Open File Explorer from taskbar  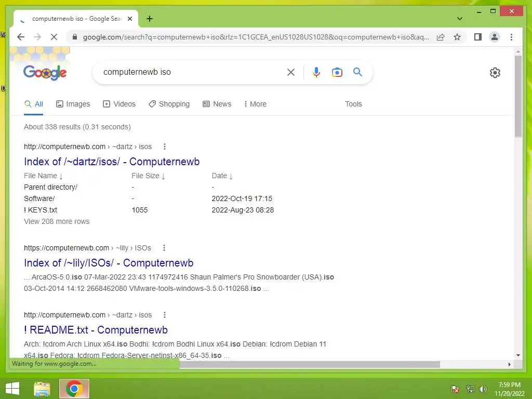pos(42,389)
